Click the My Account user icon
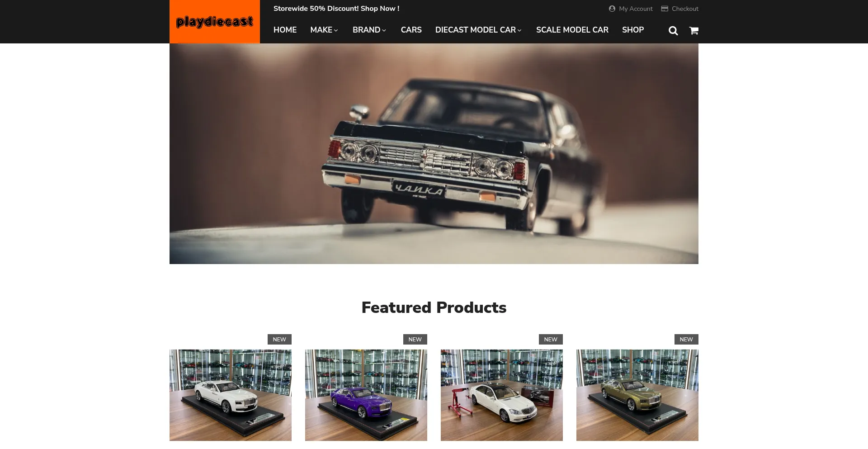868x449 pixels. pos(612,9)
